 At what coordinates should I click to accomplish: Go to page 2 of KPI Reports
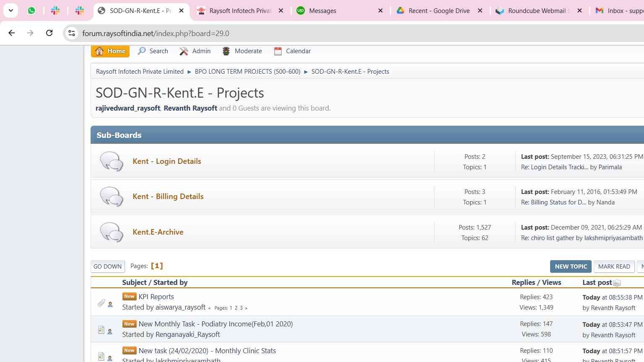click(x=236, y=308)
